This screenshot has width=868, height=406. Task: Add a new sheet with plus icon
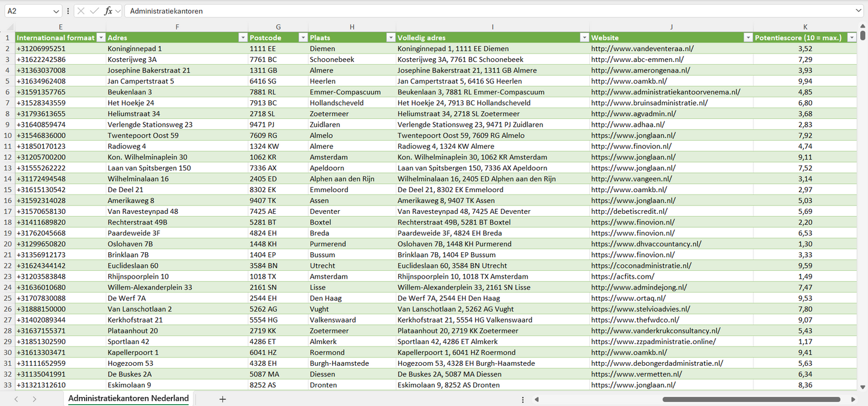[x=222, y=399]
